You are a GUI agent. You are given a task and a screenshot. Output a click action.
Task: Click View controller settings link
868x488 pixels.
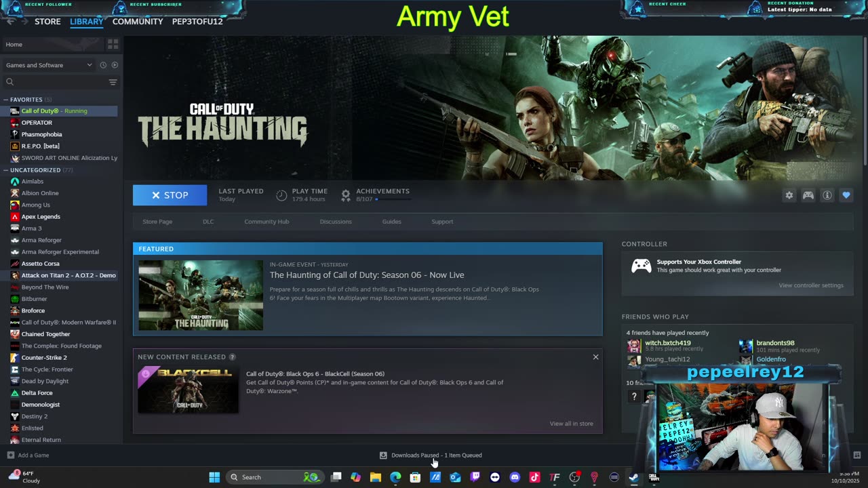811,285
